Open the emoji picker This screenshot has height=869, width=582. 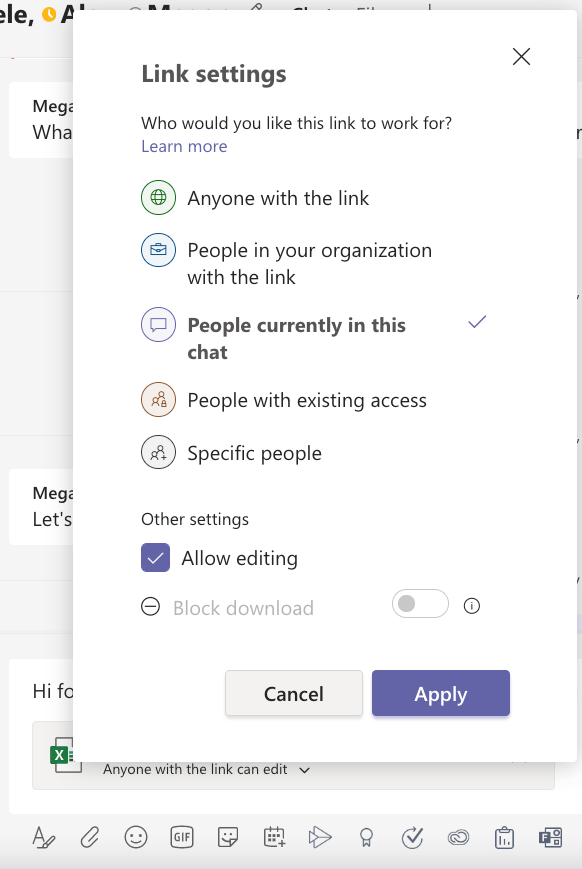tap(136, 838)
